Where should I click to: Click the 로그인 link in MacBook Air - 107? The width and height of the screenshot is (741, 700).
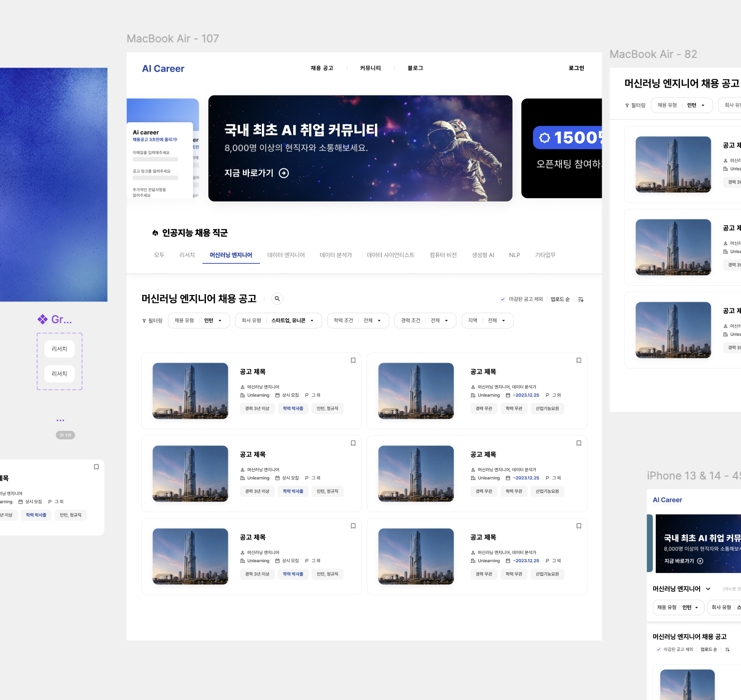pyautogui.click(x=576, y=68)
